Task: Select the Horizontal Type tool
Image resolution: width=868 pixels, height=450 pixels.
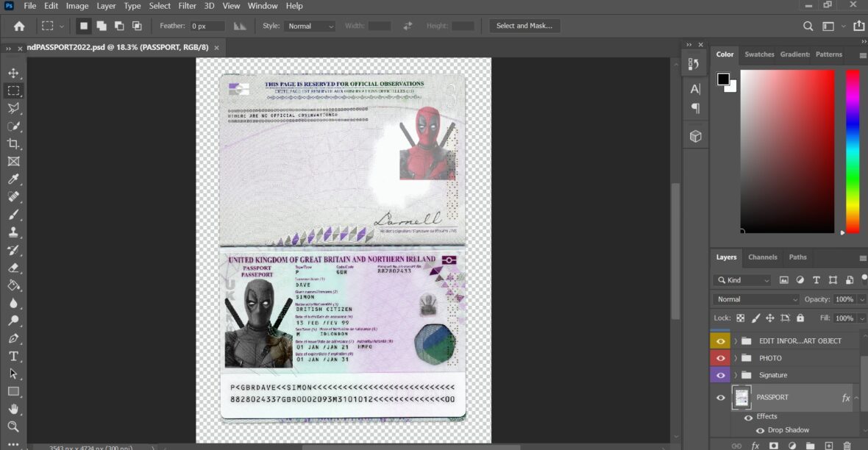Action: pyautogui.click(x=13, y=356)
